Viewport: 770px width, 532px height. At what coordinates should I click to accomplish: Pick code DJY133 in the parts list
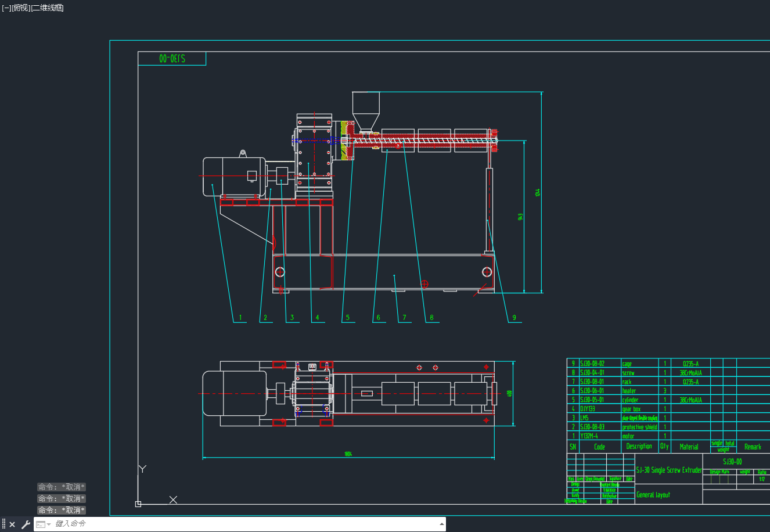[588, 409]
